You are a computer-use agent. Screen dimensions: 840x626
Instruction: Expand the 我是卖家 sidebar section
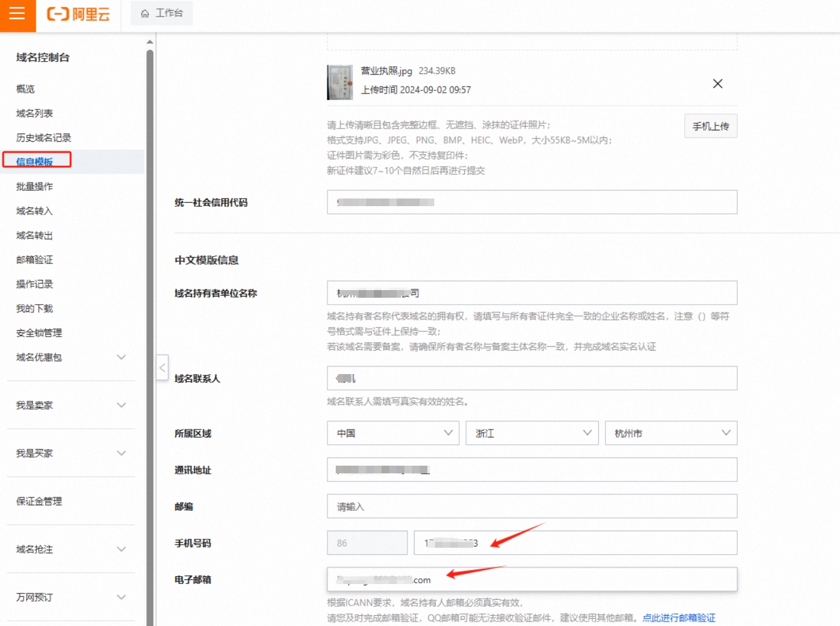pyautogui.click(x=121, y=405)
